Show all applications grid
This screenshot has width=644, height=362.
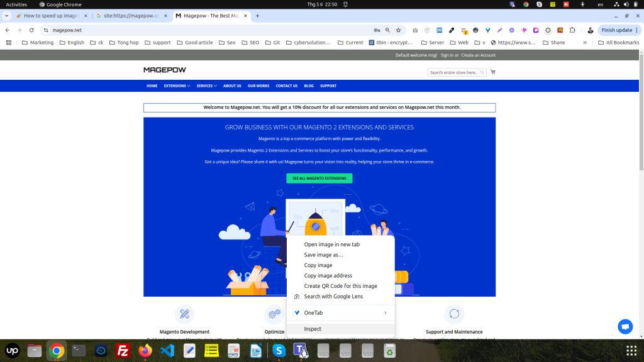[x=631, y=351]
